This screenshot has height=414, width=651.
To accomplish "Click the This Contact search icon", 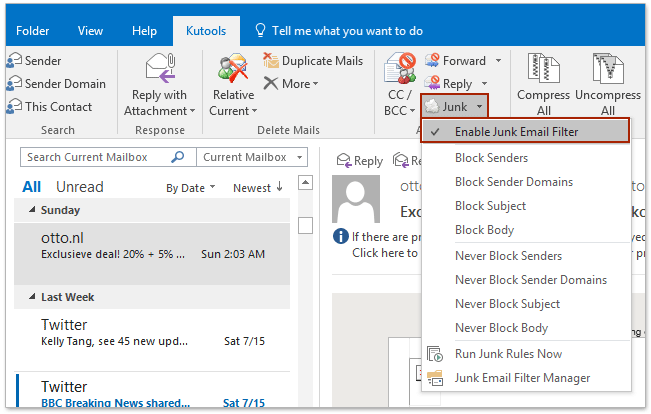I will tap(14, 106).
